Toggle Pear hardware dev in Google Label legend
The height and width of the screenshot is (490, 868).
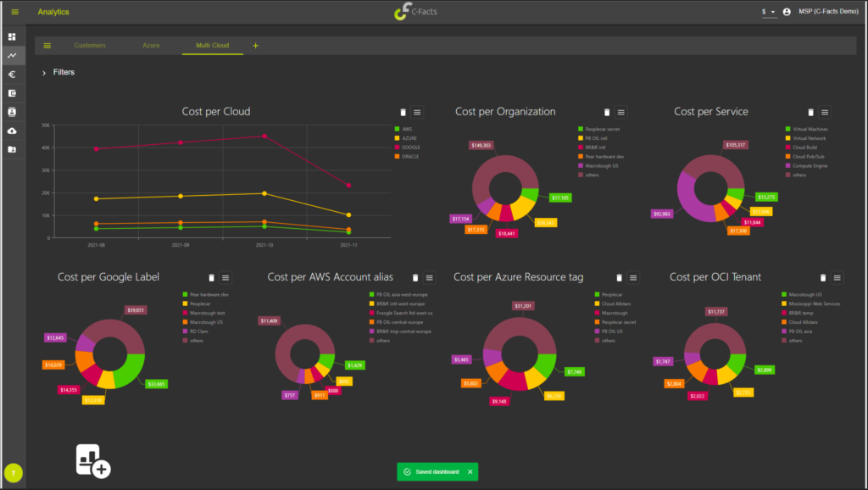(x=205, y=294)
